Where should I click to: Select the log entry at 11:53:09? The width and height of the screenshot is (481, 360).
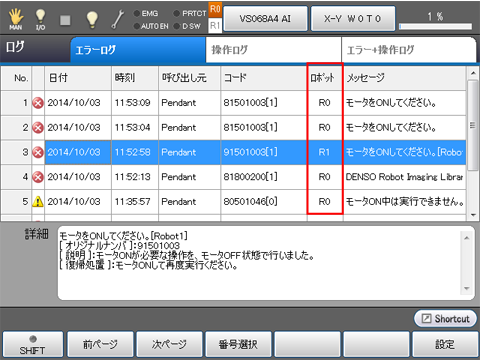coord(233,103)
